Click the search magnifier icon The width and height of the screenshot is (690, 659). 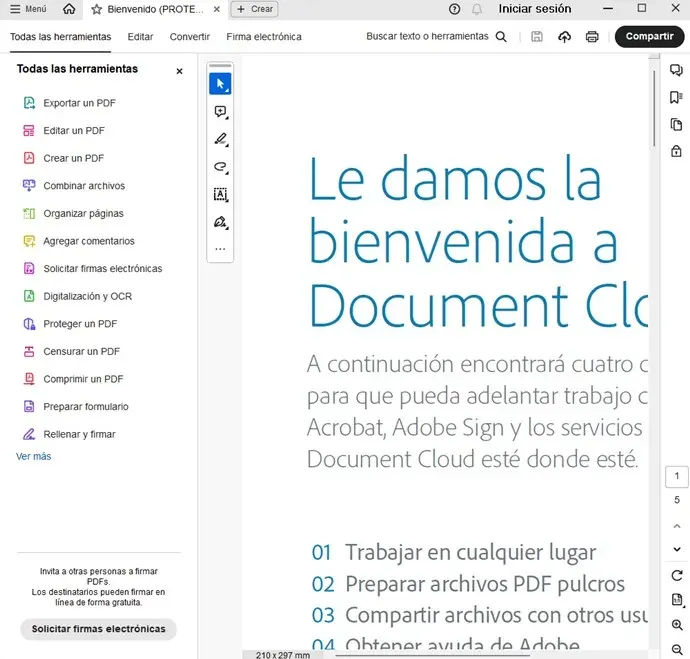pyautogui.click(x=501, y=37)
